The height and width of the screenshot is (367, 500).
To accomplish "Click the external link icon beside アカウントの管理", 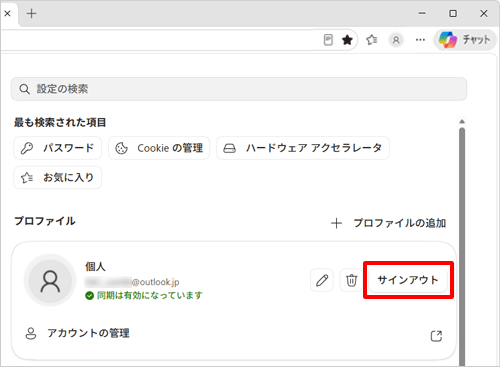I will pyautogui.click(x=436, y=336).
